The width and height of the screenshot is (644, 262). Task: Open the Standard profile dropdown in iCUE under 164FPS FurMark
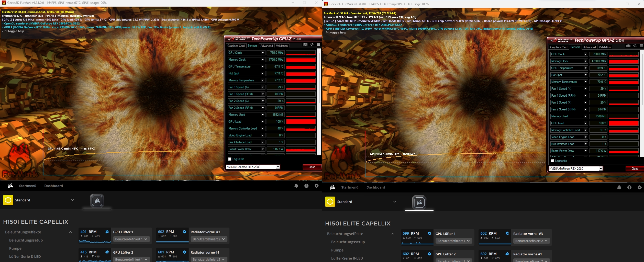coord(72,200)
